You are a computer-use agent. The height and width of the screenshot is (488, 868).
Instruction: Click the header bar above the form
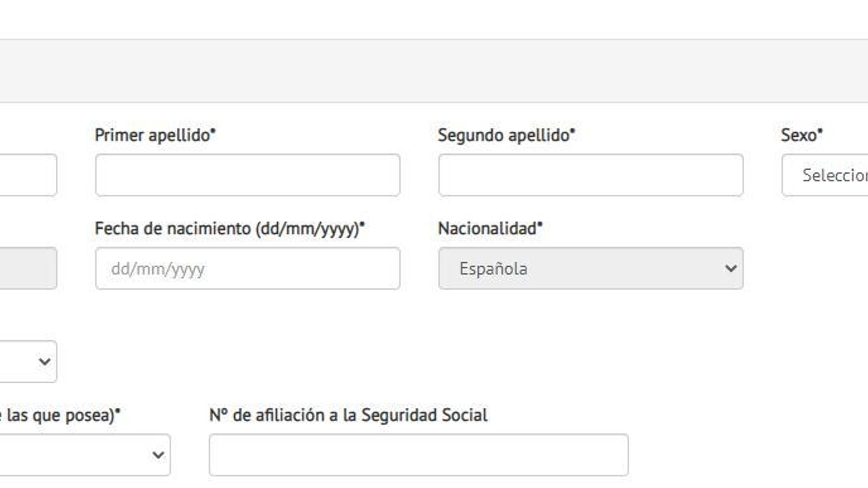click(x=434, y=70)
